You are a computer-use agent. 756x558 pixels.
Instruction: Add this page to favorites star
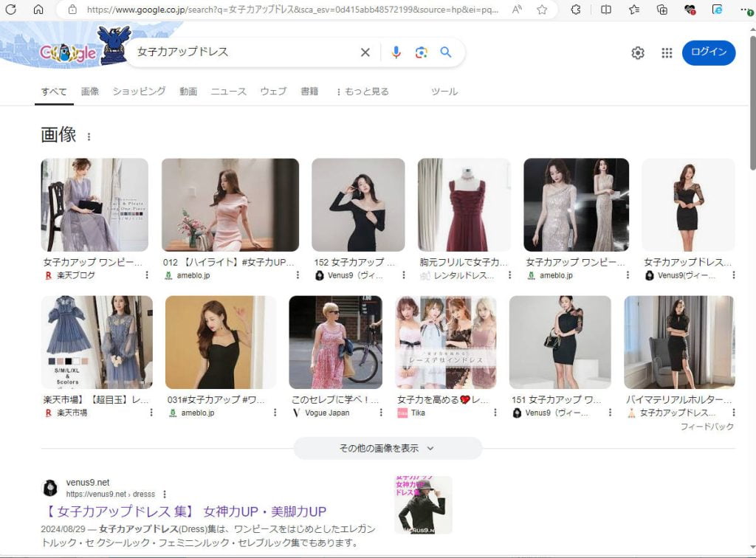coord(542,10)
